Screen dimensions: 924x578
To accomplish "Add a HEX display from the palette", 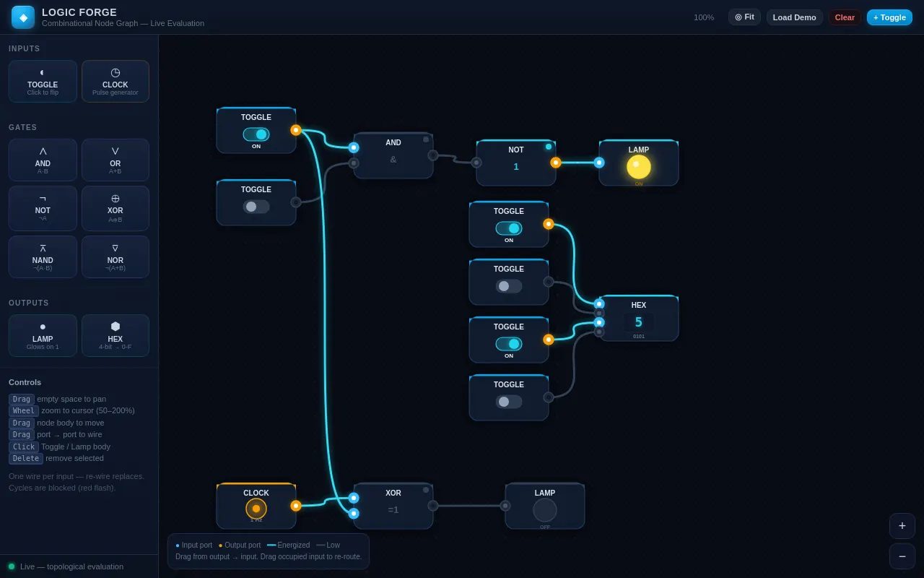I will point(115,335).
